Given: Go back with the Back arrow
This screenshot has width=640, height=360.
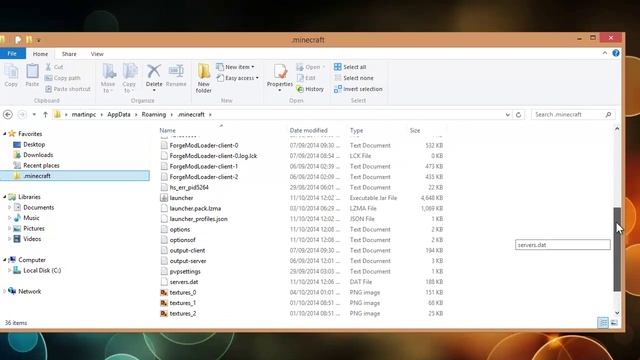Looking at the screenshot, I should pyautogui.click(x=8, y=115).
